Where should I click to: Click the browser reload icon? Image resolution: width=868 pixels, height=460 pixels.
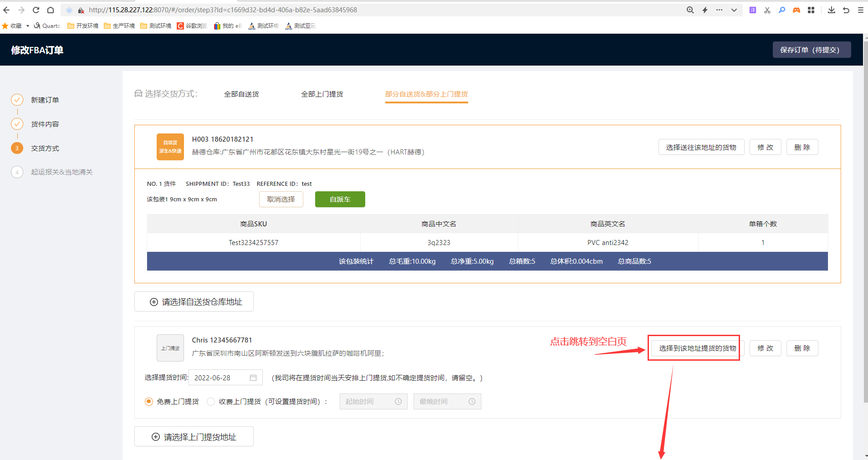[x=36, y=10]
